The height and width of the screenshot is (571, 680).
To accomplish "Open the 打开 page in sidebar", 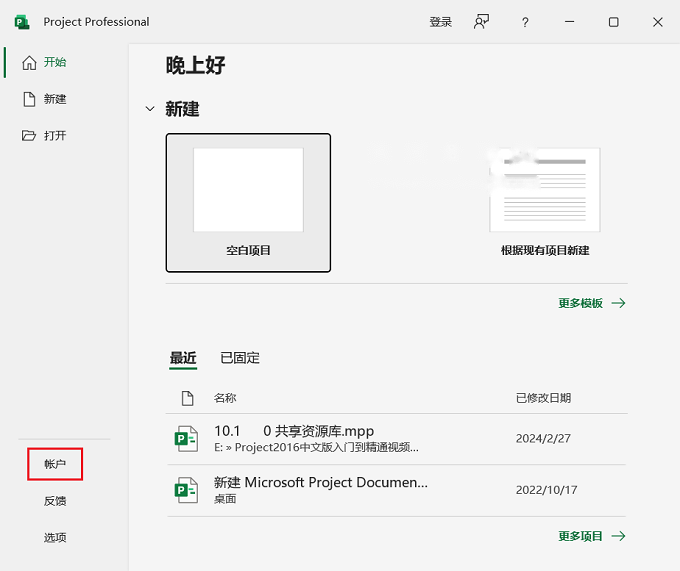I will point(55,136).
